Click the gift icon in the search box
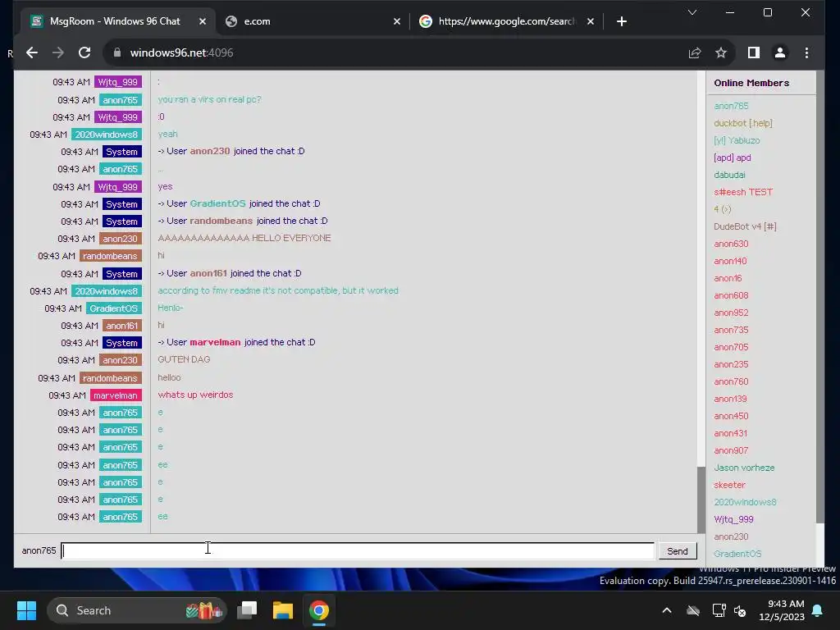 tap(203, 610)
